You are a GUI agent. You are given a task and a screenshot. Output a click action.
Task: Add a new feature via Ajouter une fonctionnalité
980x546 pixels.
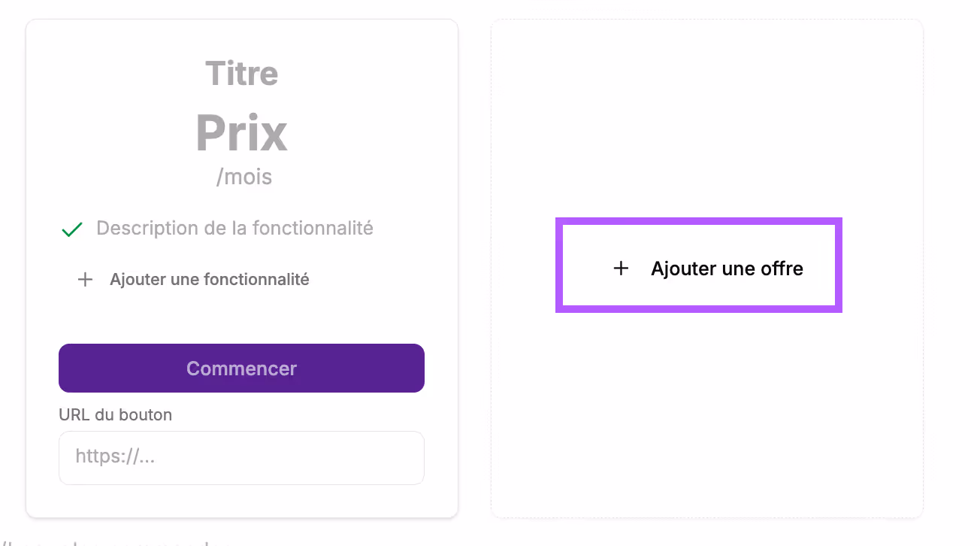click(210, 279)
